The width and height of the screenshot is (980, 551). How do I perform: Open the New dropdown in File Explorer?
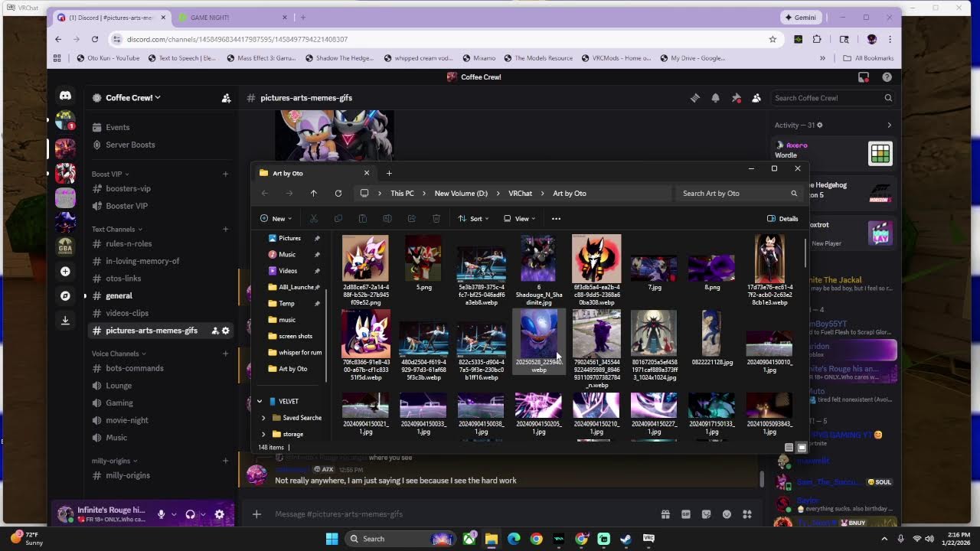[277, 219]
